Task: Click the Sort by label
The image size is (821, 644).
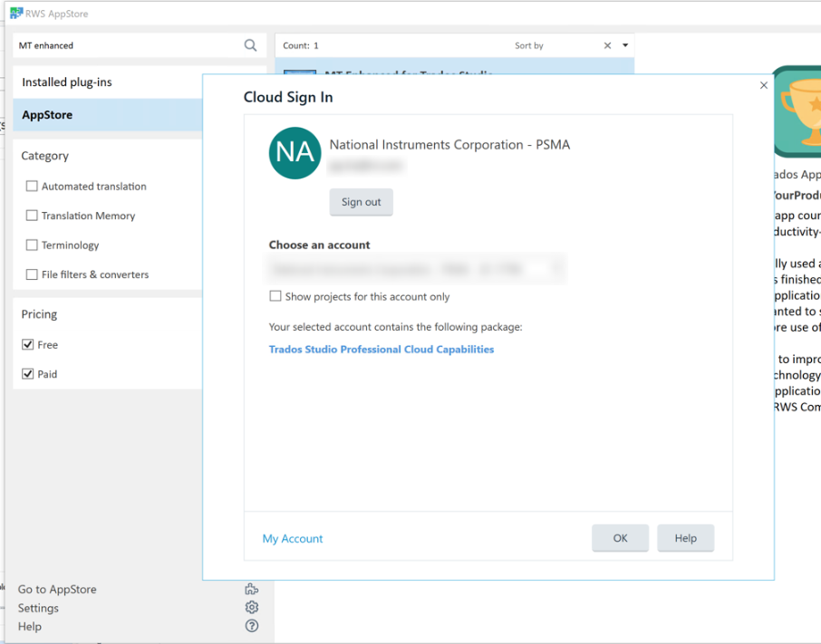Action: pyautogui.click(x=529, y=45)
